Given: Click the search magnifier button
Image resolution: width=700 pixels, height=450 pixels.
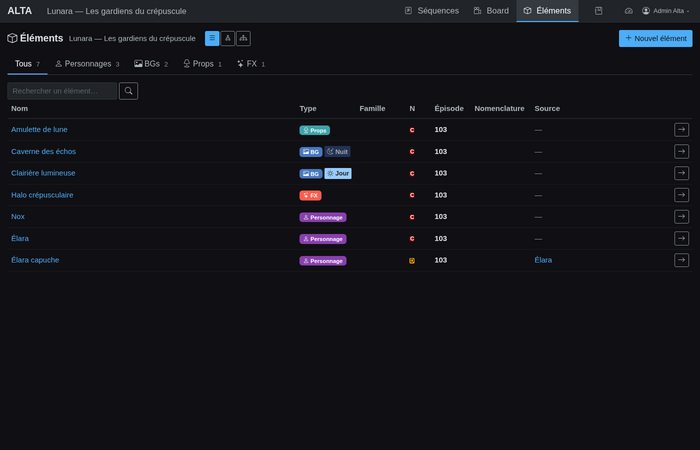Looking at the screenshot, I should (x=128, y=91).
